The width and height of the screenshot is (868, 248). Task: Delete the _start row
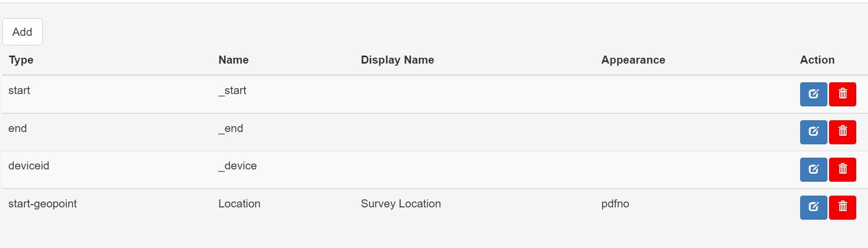click(x=842, y=94)
